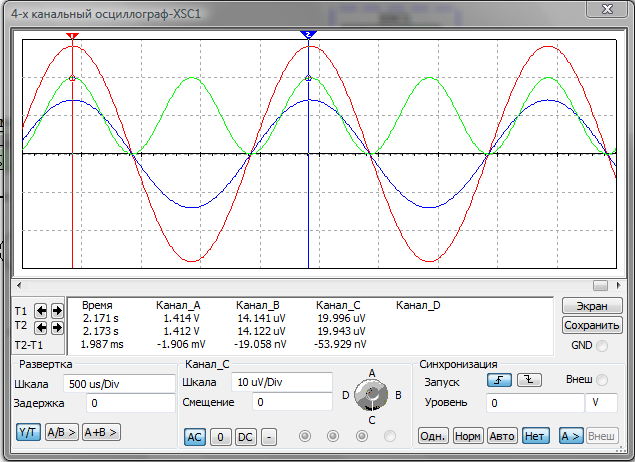635x462 pixels.
Task: Move cursor T1 left with arrow
Action: coord(41,311)
